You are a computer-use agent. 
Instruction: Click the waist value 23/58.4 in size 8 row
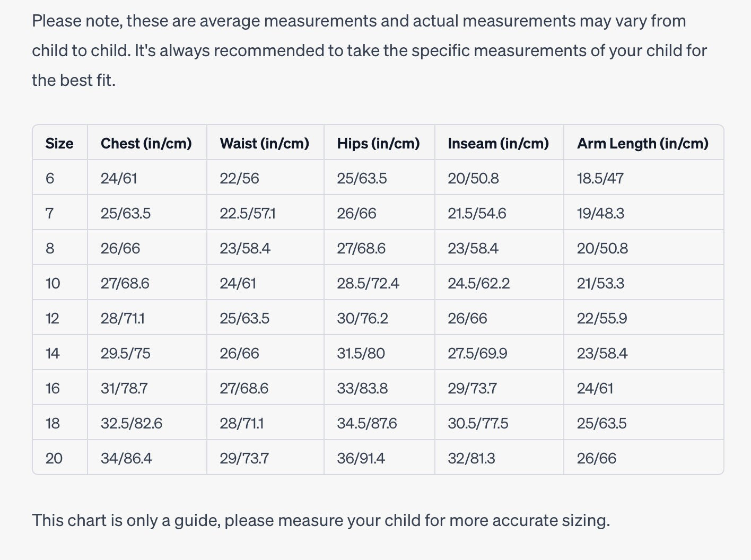click(x=245, y=248)
